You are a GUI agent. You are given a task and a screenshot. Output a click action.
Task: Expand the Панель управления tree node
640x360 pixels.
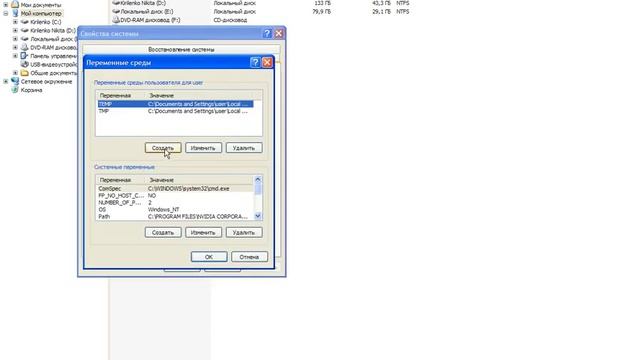tap(16, 56)
